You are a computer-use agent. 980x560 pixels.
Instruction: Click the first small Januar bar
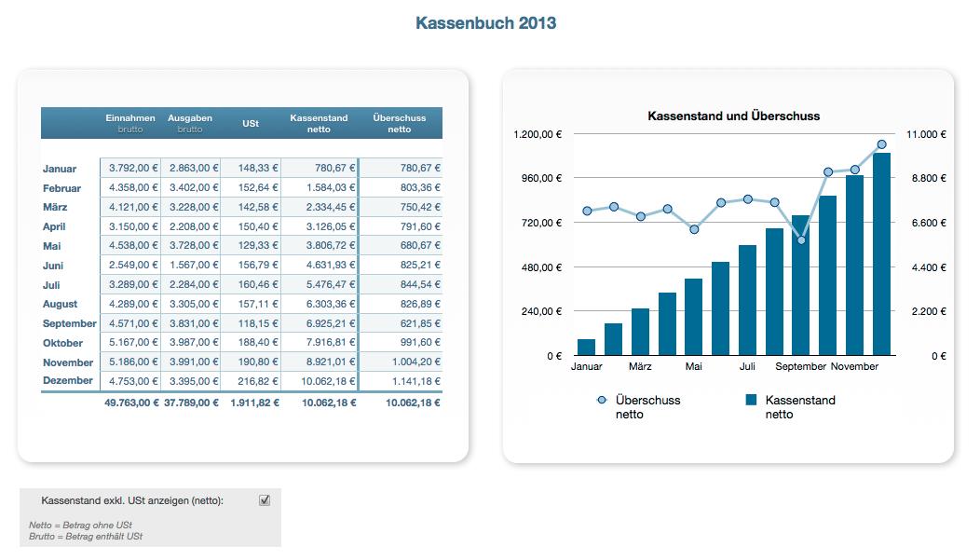585,347
